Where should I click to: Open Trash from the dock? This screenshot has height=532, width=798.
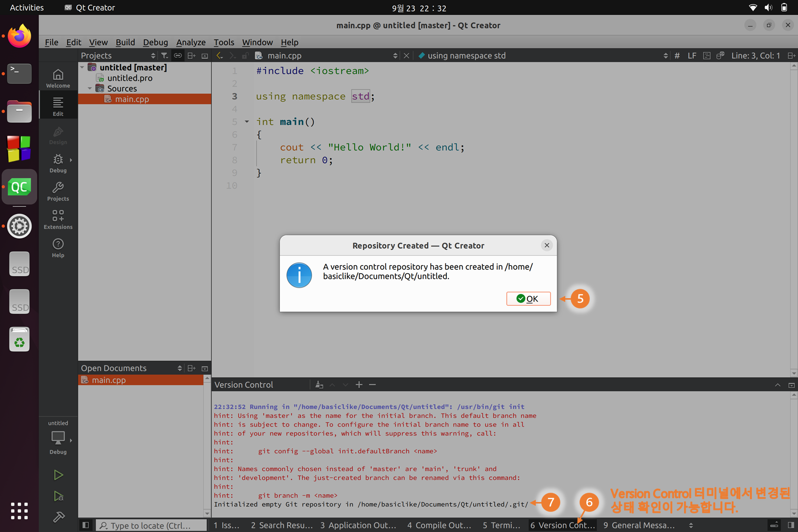19,339
